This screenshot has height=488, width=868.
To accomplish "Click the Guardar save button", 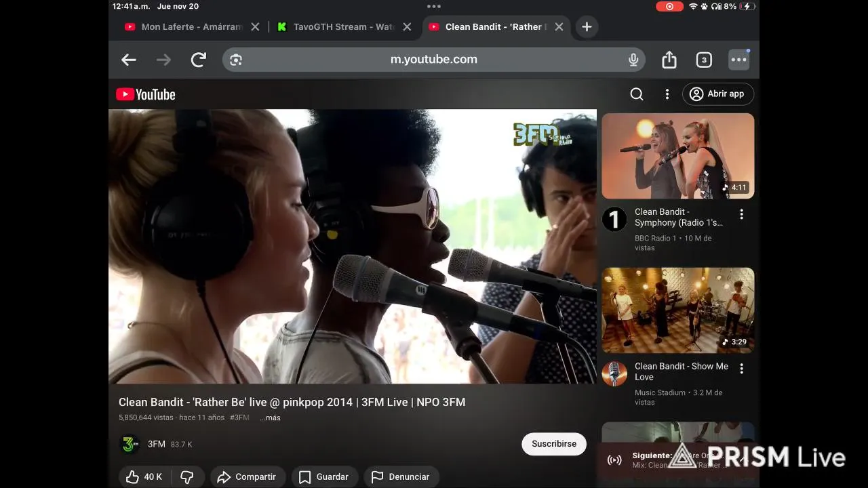I will 324,477.
